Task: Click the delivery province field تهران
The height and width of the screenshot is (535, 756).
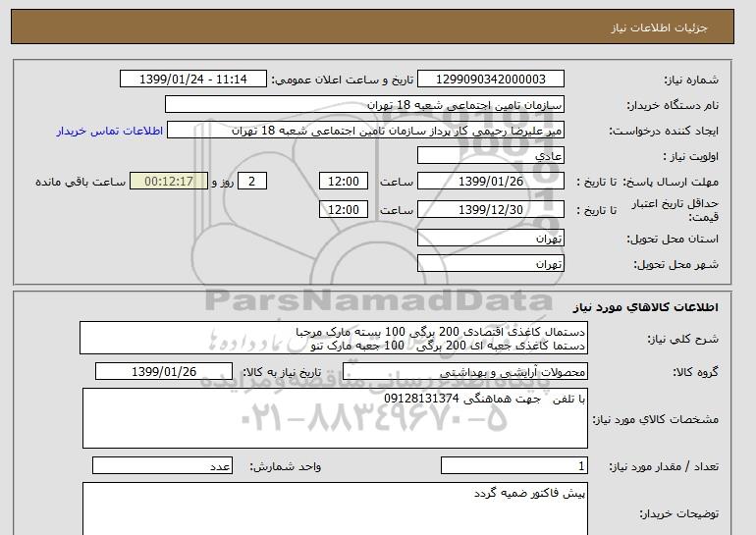Action: [490, 239]
